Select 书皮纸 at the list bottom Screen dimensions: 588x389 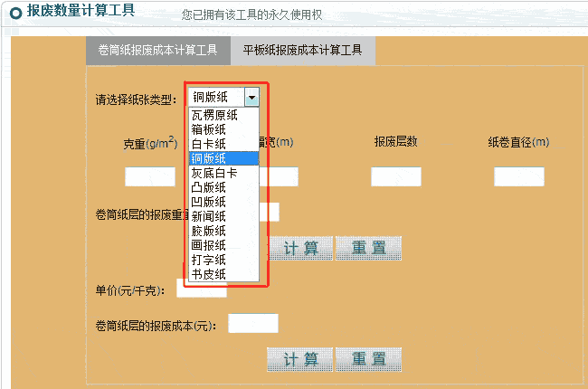208,274
